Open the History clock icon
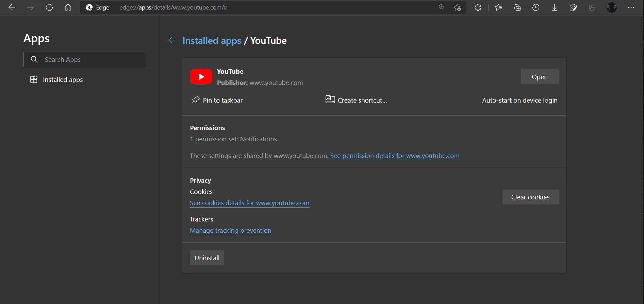Image resolution: width=644 pixels, height=304 pixels. 536,7
